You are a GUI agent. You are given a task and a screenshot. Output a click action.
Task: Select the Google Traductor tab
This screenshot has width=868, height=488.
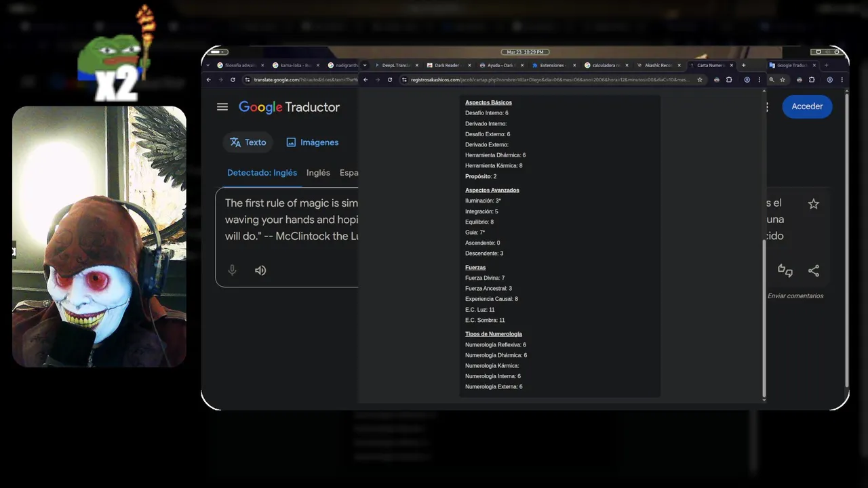click(x=793, y=65)
